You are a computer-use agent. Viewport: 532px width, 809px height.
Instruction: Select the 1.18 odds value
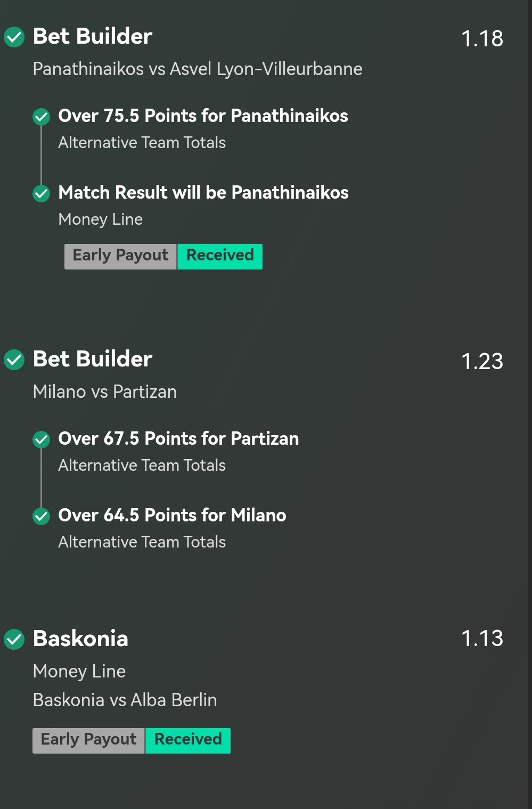point(482,38)
